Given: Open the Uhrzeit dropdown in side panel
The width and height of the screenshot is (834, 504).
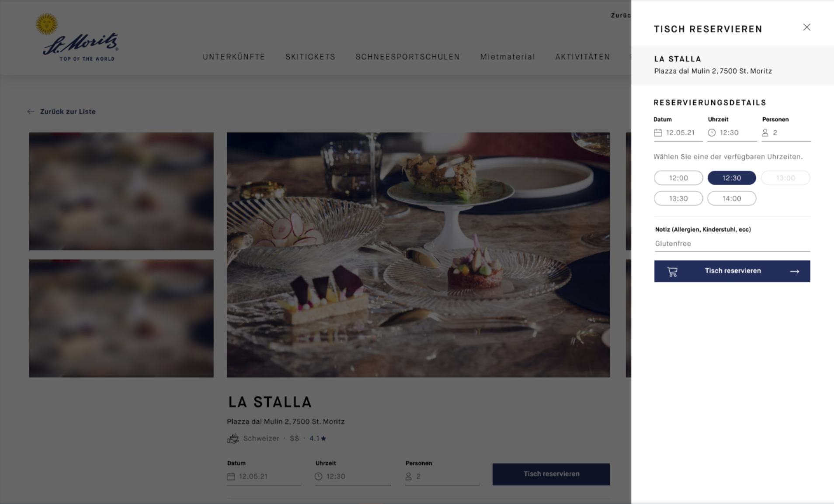Looking at the screenshot, I should coord(732,133).
